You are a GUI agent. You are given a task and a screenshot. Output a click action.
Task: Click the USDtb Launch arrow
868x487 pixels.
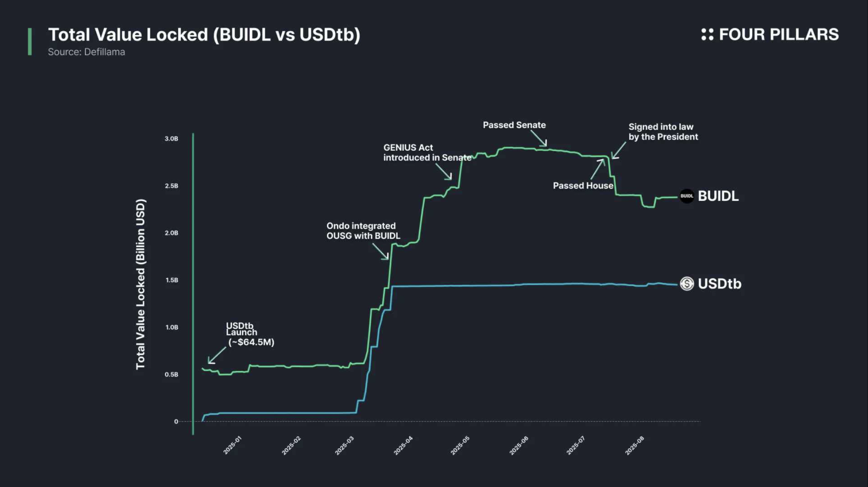tap(216, 355)
